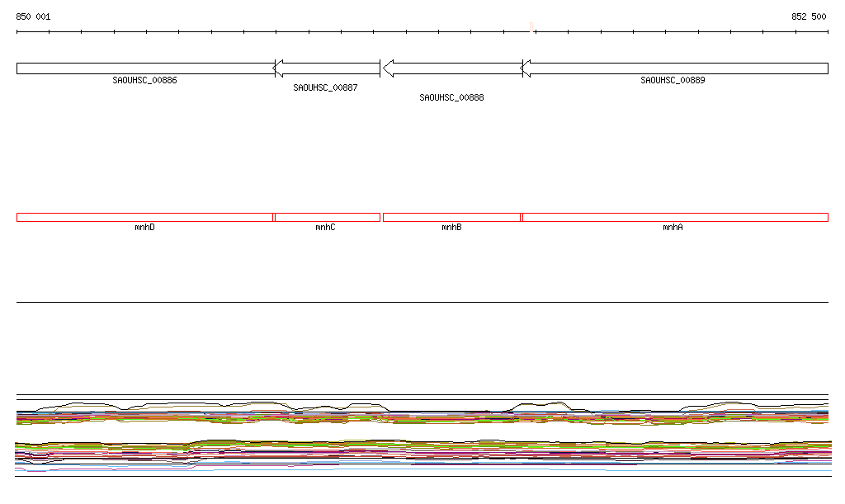Select the mnhA gene name text
Screen dimensions: 845x504
(x=673, y=227)
